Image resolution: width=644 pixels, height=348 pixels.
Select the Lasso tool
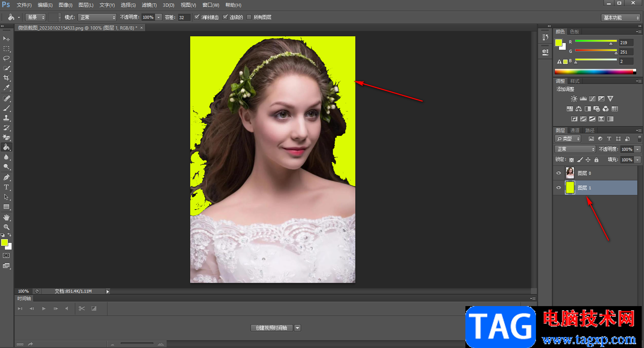(6, 58)
